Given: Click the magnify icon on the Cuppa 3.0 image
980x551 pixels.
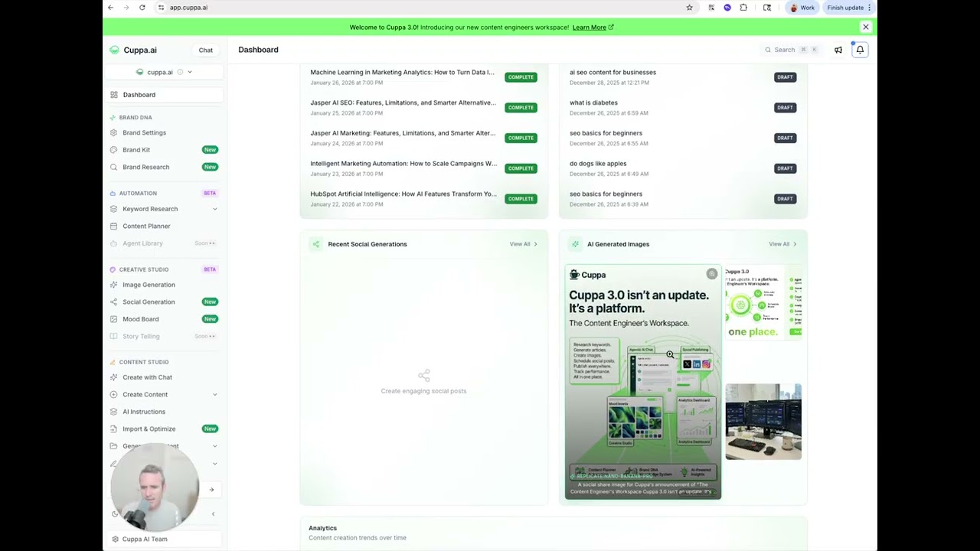Looking at the screenshot, I should pos(712,274).
